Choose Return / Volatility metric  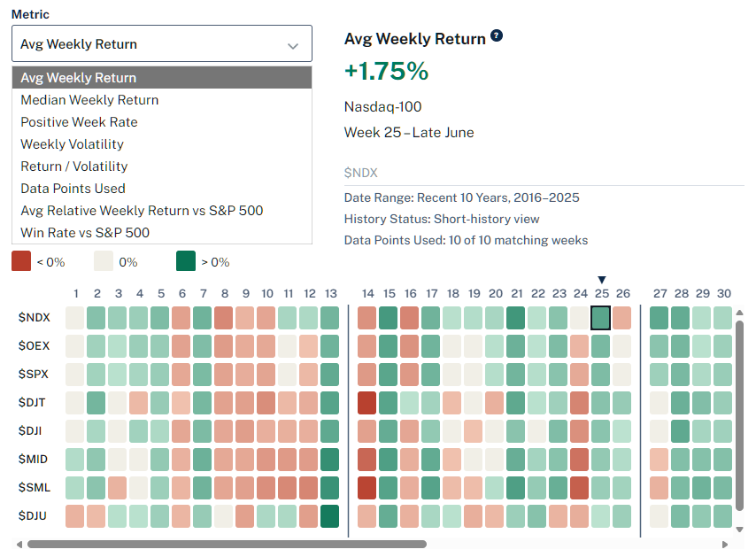click(x=162, y=166)
